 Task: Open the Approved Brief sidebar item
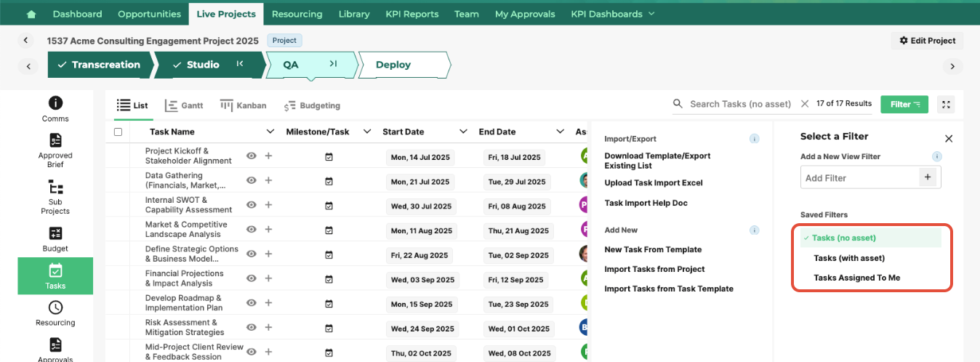click(x=55, y=150)
